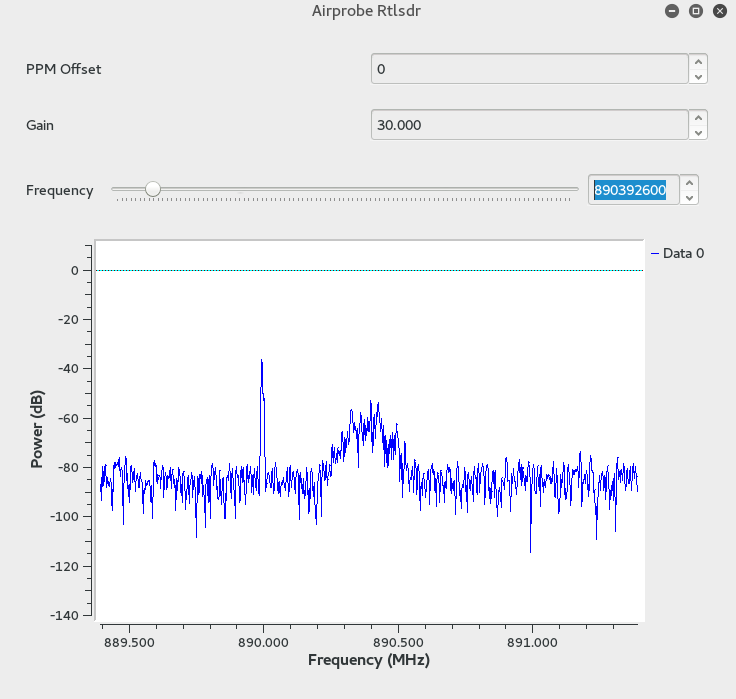The width and height of the screenshot is (736, 699).
Task: Click the PPM Offset input field
Action: (529, 69)
